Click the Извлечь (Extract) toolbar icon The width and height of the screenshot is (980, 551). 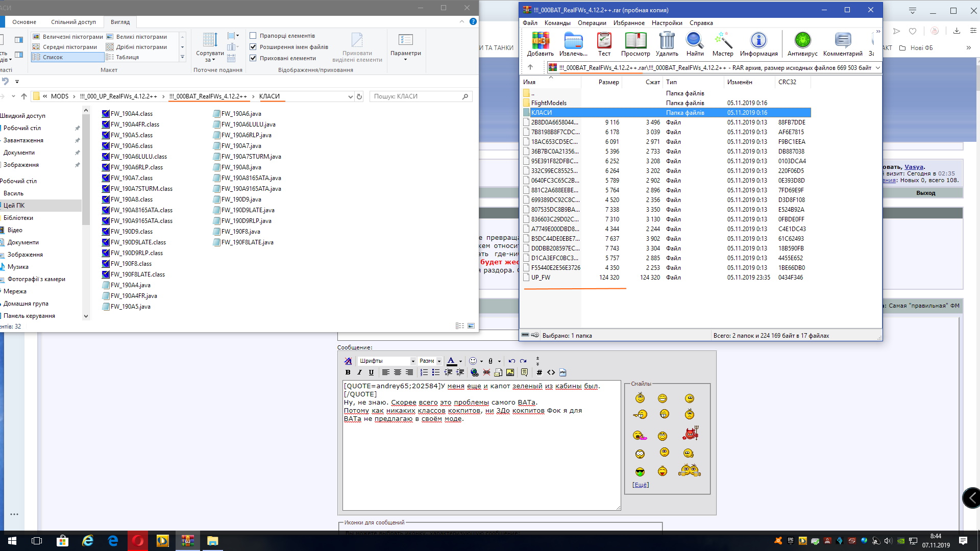573,41
